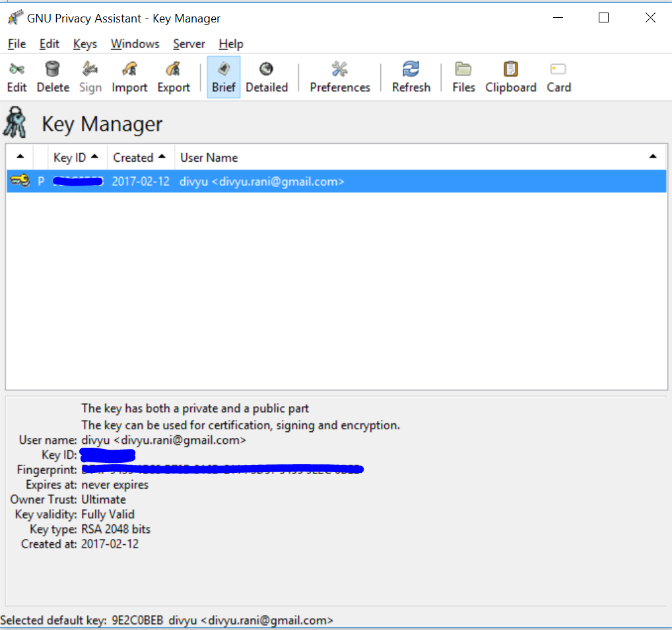Click the certification, signing and encryption usage text

pyautogui.click(x=240, y=425)
